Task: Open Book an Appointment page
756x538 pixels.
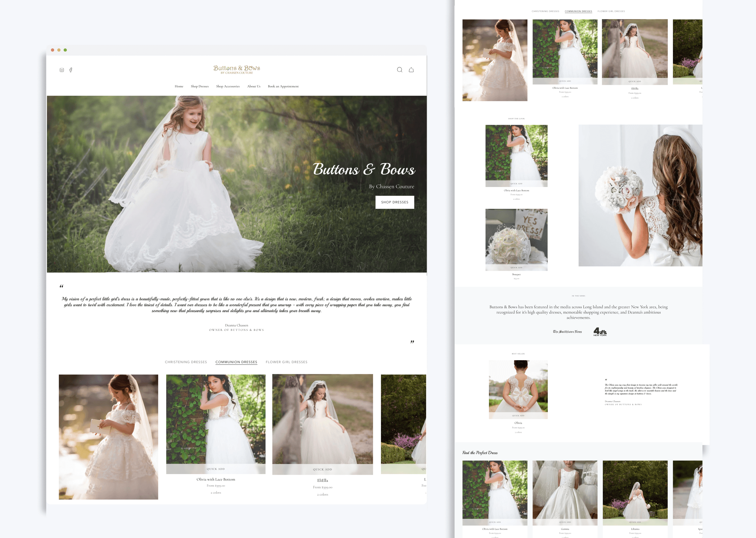Action: pos(283,86)
